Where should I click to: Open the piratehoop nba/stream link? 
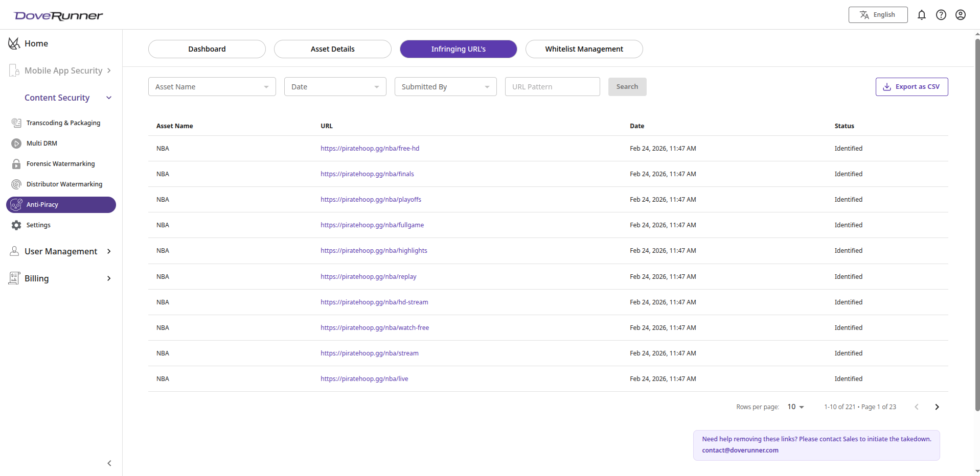point(370,353)
